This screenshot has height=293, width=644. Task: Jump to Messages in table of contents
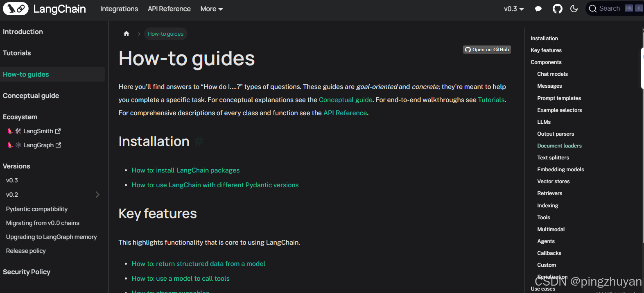(549, 86)
